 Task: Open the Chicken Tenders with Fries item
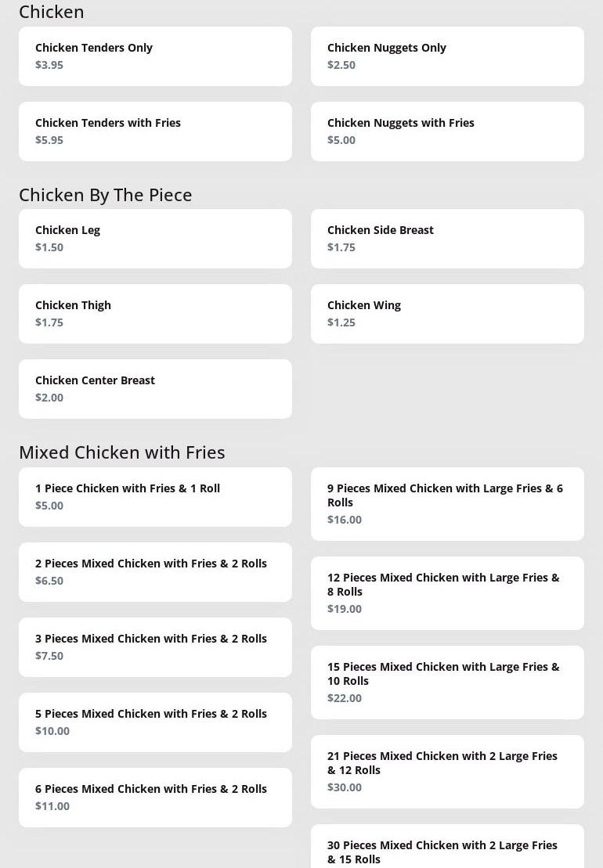[155, 131]
